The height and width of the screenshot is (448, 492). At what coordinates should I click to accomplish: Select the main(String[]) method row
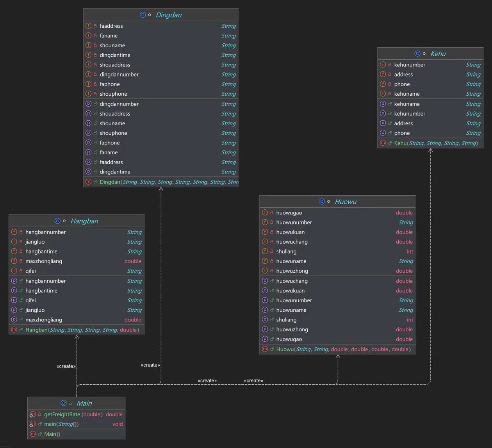pyautogui.click(x=77, y=424)
